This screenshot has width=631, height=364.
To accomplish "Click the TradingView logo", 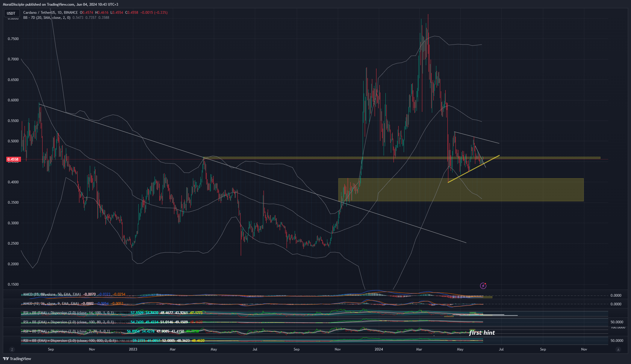I will tap(17, 359).
